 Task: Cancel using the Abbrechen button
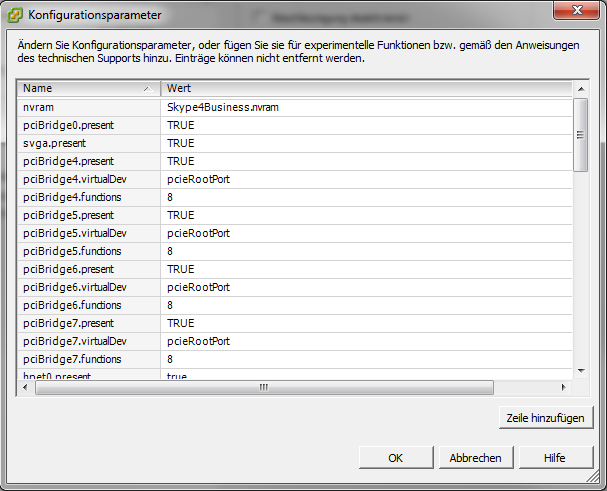tap(475, 457)
